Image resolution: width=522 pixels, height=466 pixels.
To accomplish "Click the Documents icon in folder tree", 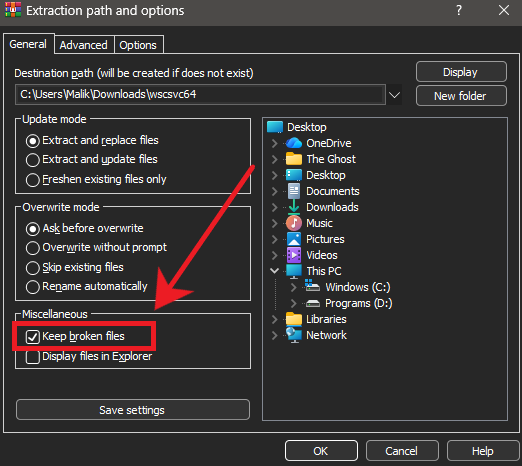I will pos(294,191).
